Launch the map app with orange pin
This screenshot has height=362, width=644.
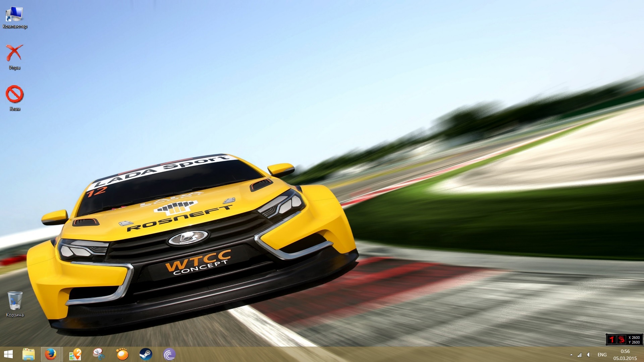75,354
